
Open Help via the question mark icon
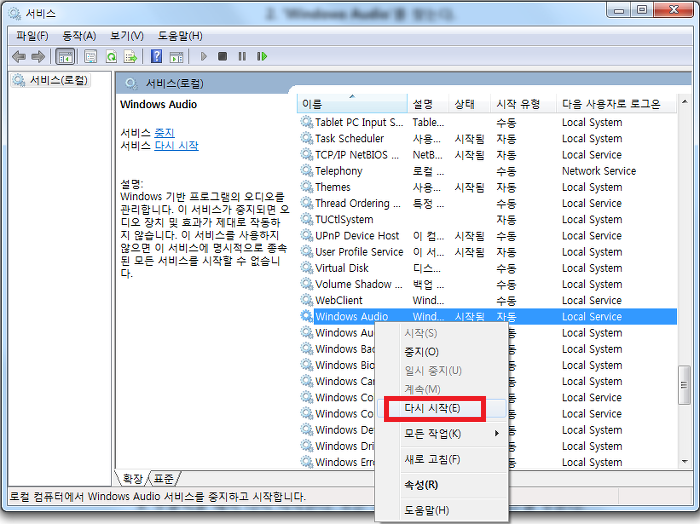coord(157,56)
